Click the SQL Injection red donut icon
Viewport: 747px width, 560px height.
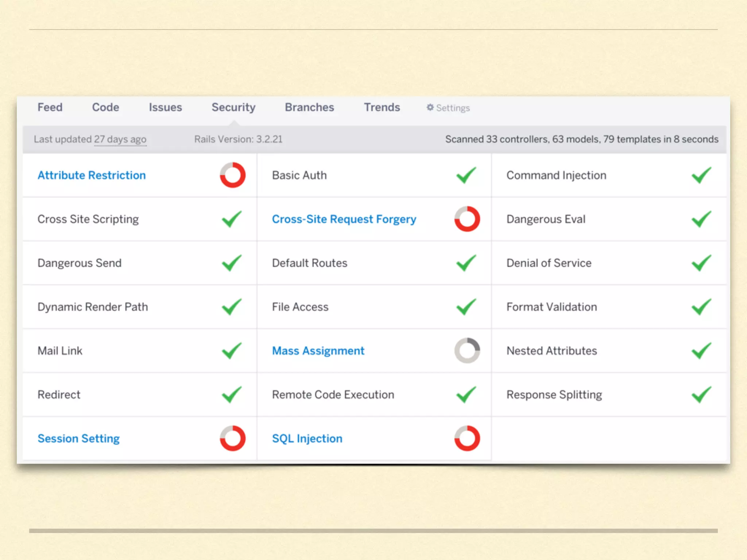(467, 438)
